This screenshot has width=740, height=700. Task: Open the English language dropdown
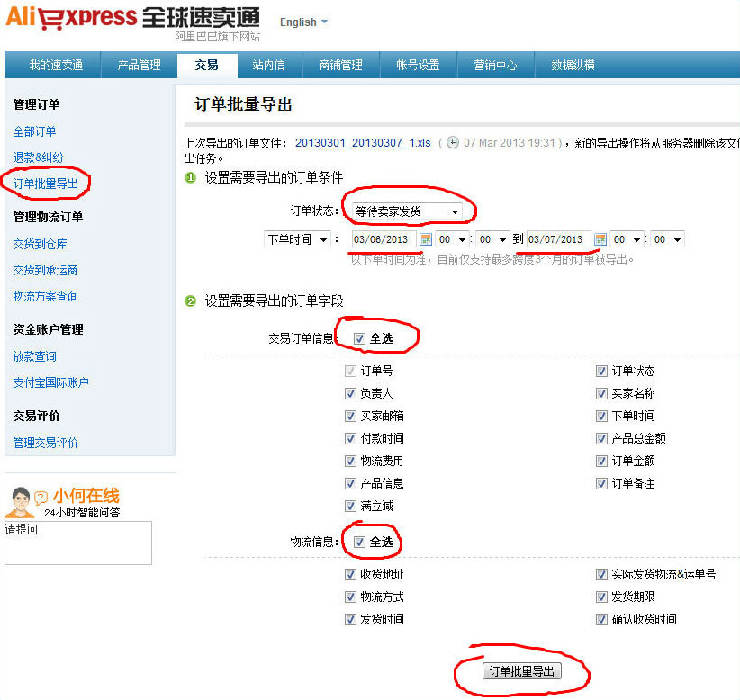[303, 22]
